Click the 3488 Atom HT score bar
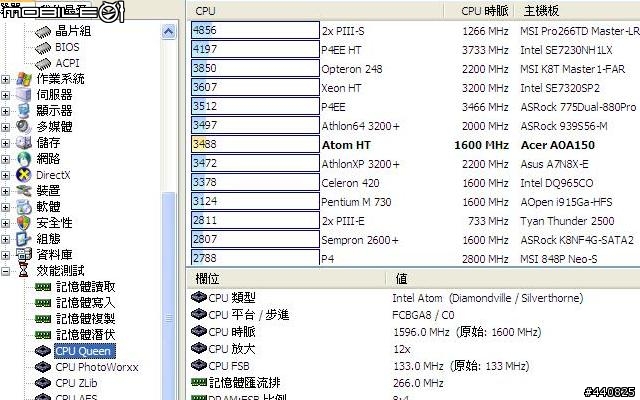This screenshot has height=400, width=640. (x=255, y=144)
